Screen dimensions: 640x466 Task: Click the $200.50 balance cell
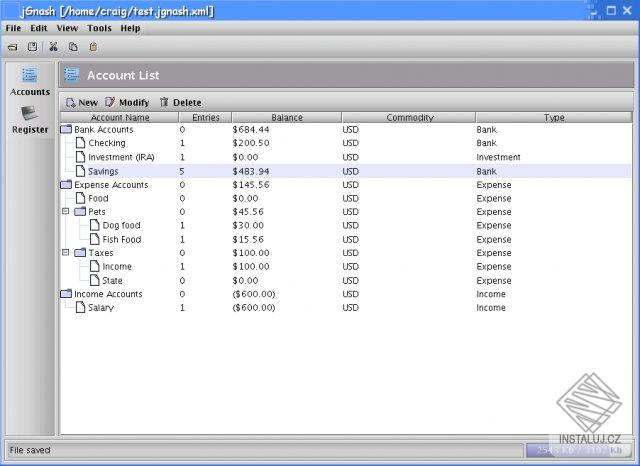point(251,143)
